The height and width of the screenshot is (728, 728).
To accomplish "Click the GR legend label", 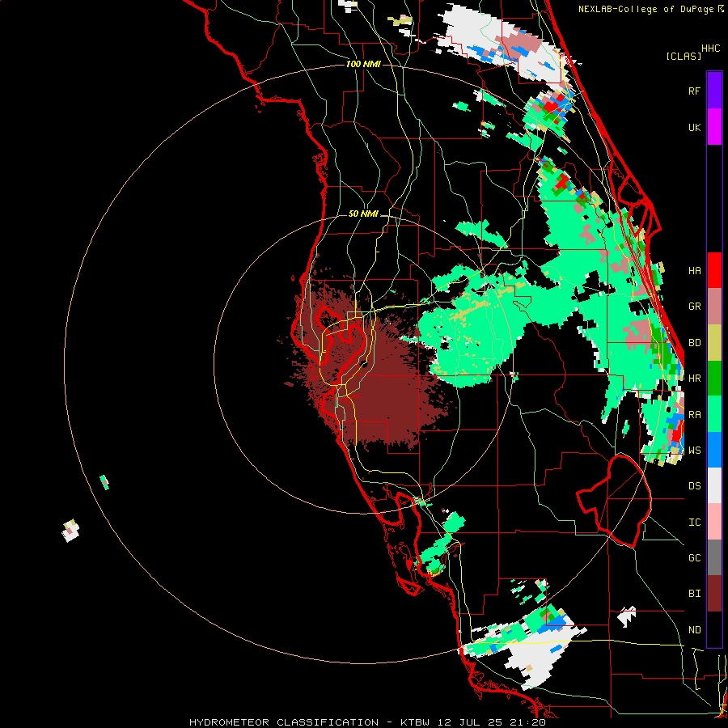I will click(x=694, y=307).
